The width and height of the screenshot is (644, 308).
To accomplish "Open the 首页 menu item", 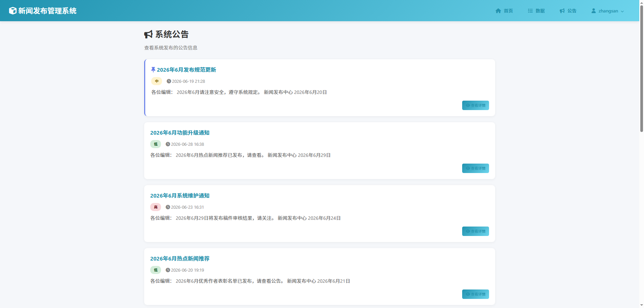I will (504, 11).
